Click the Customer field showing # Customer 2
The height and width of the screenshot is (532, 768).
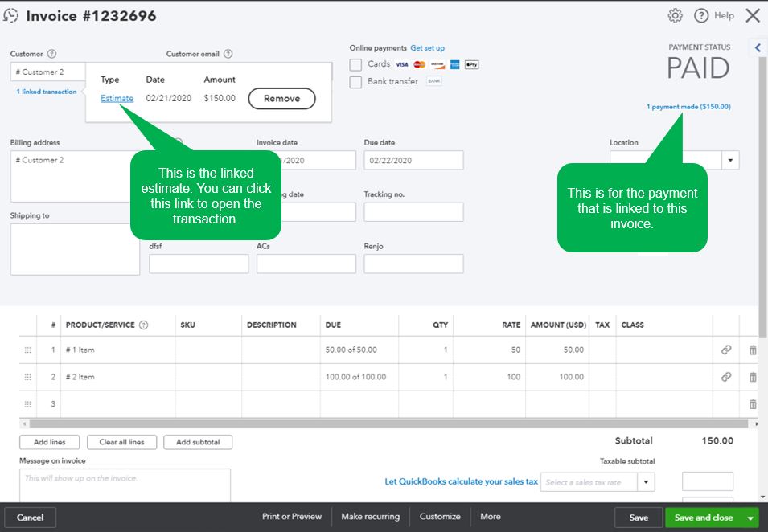[48, 72]
